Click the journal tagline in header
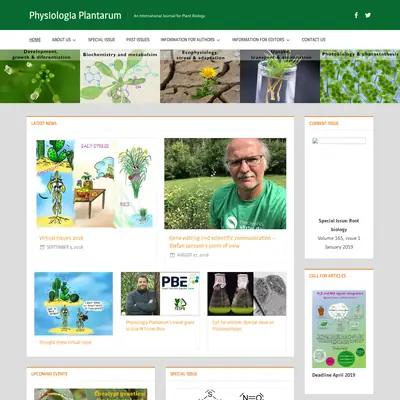Screen dimensions: 400x400 point(169,16)
